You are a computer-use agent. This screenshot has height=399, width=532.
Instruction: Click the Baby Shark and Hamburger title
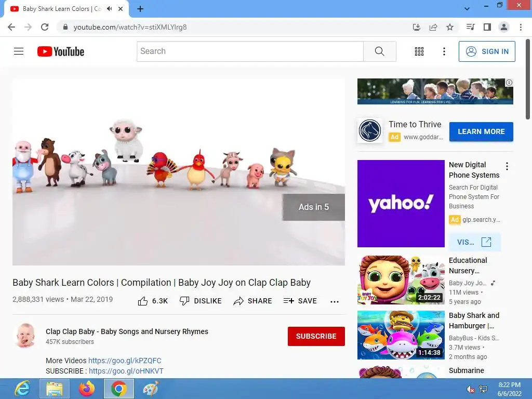pos(474,321)
